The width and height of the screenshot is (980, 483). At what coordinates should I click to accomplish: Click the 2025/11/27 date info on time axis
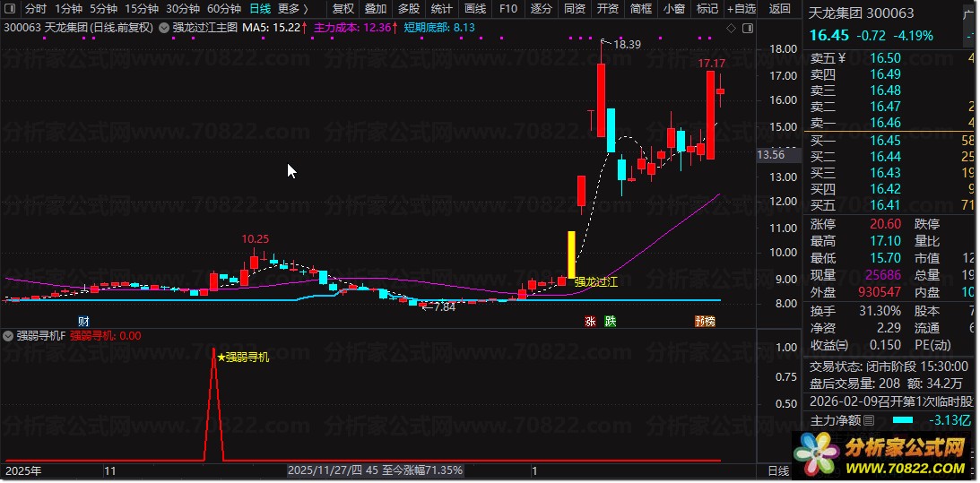coord(375,470)
